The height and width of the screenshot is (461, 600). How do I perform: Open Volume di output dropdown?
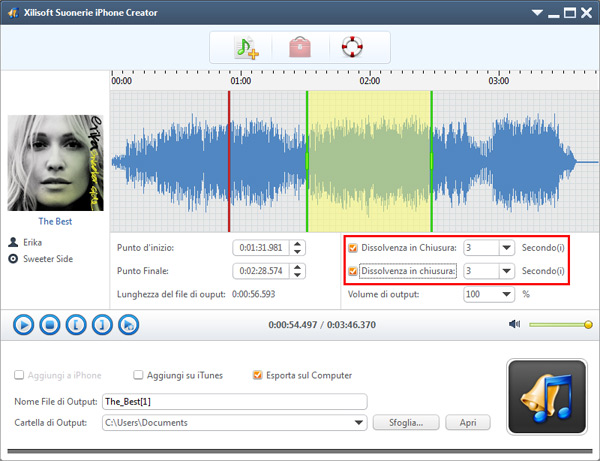point(506,294)
